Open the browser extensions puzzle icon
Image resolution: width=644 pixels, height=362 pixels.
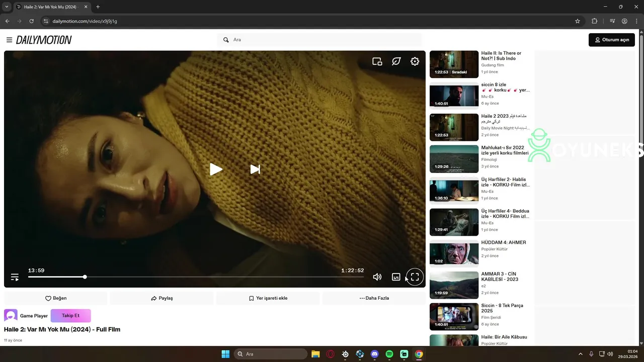[594, 21]
